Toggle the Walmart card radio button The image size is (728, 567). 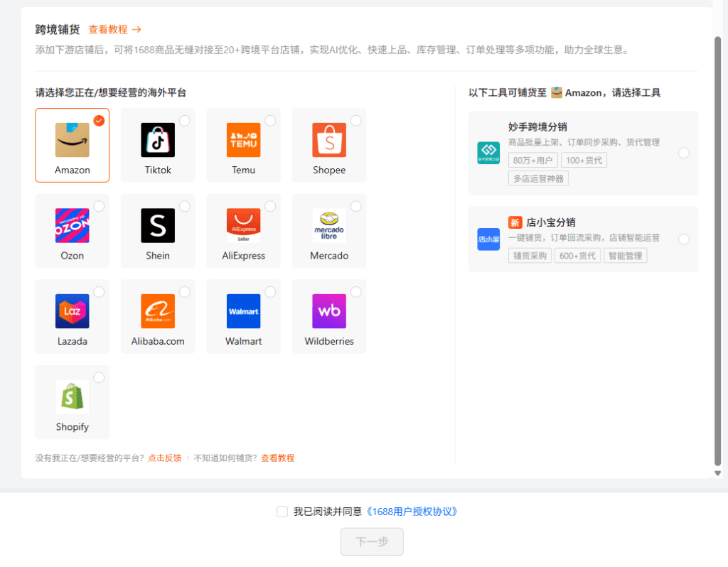[270, 292]
